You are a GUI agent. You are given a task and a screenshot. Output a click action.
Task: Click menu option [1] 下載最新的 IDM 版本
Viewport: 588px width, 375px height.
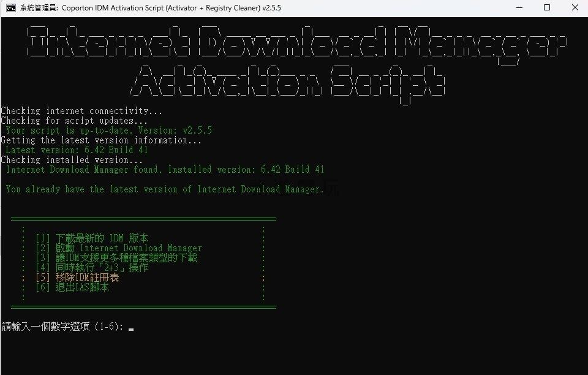pyautogui.click(x=92, y=238)
